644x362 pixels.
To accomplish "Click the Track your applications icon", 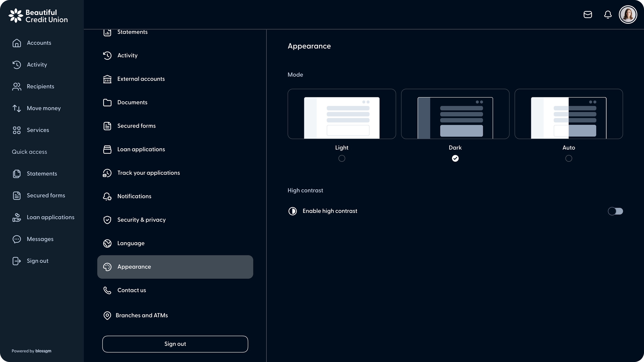I will click(107, 173).
